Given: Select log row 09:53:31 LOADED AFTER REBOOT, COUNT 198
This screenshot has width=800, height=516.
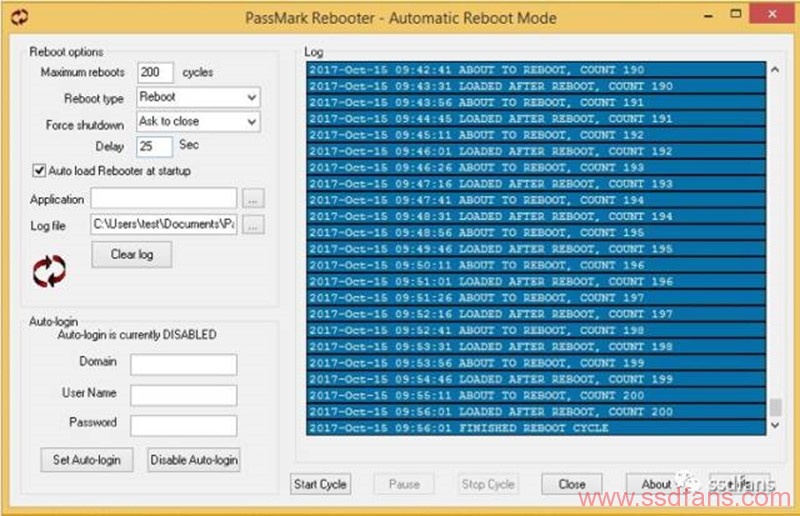Looking at the screenshot, I should [536, 347].
